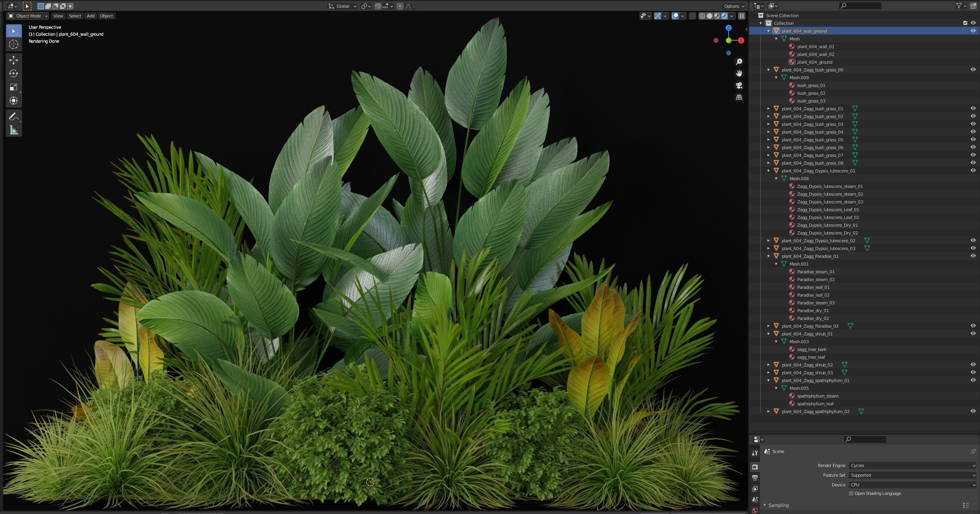Image resolution: width=980 pixels, height=514 pixels.
Task: Open the Add menu
Action: pos(90,16)
